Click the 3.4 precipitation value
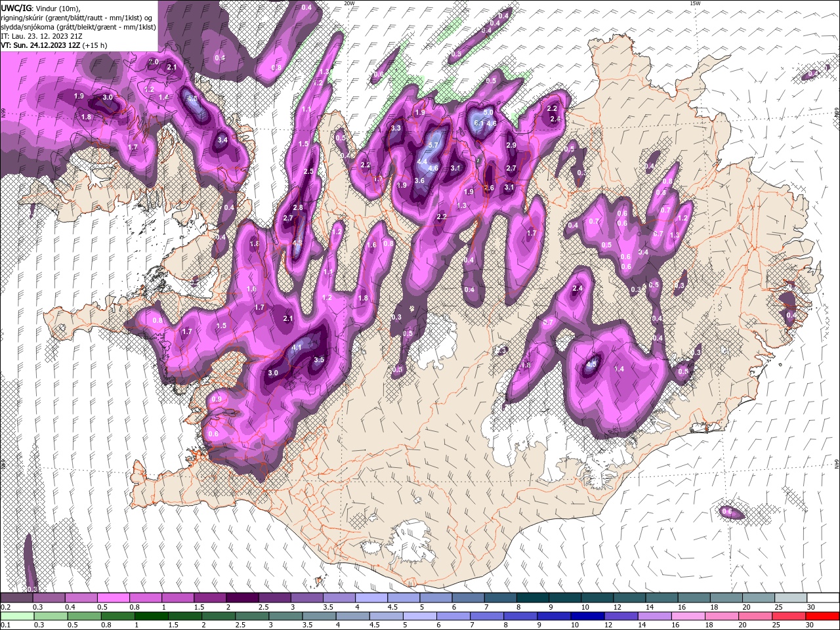Screen dimensions: 840x630 (x=222, y=140)
